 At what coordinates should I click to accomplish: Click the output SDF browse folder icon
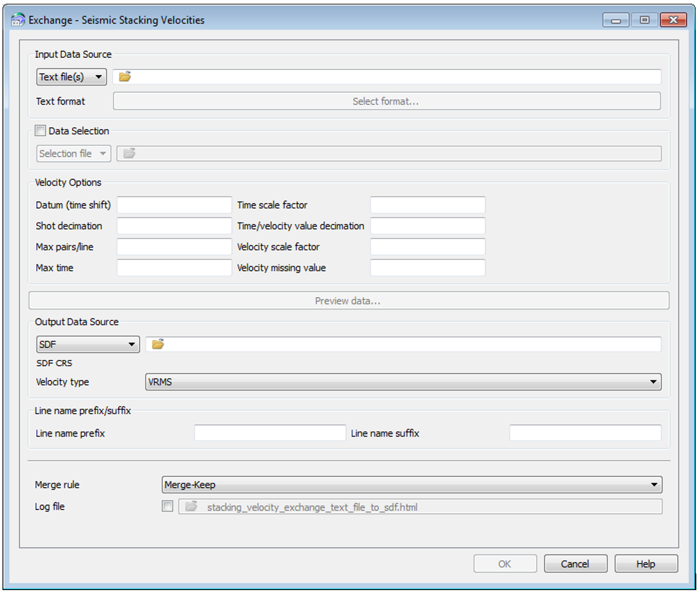tap(158, 344)
